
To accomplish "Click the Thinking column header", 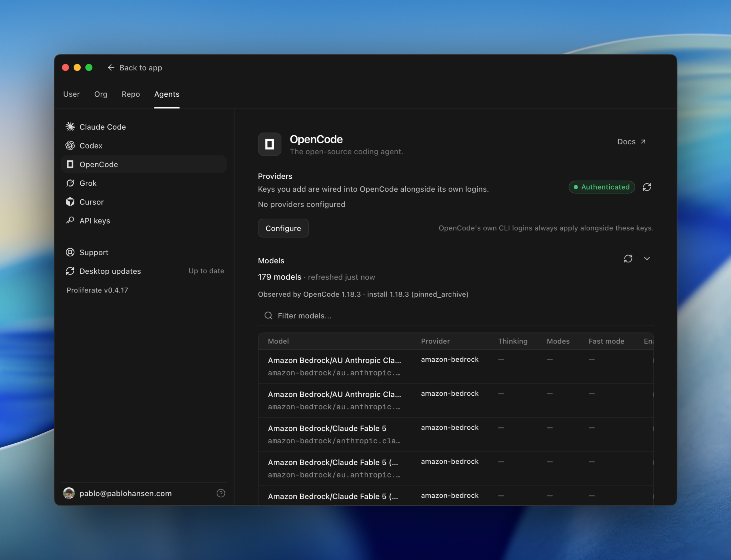I will point(513,341).
